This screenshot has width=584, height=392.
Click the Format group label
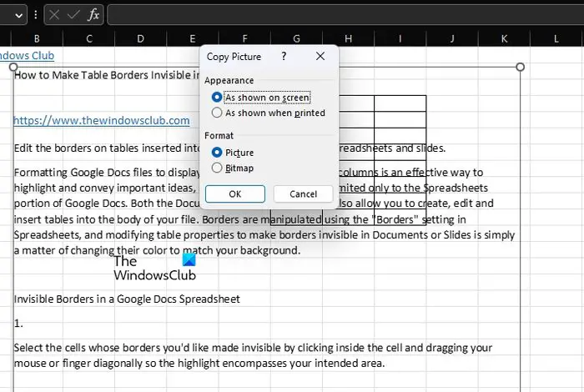click(219, 135)
